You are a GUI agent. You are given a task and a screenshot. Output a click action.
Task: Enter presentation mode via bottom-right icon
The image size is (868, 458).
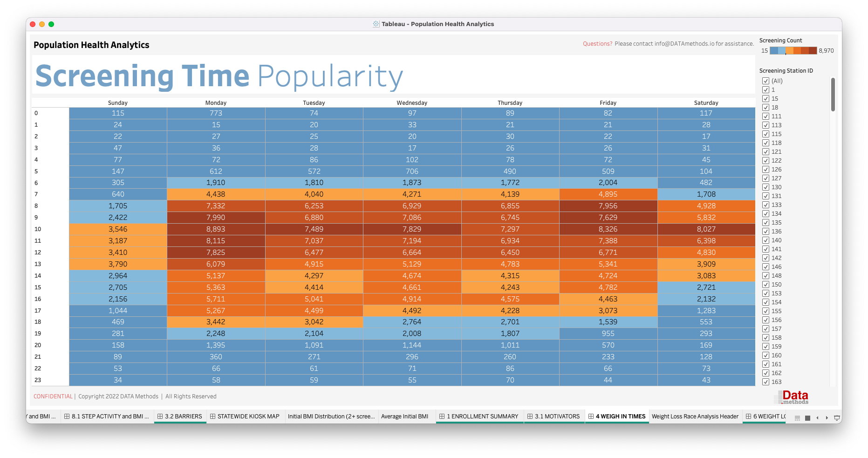click(837, 418)
